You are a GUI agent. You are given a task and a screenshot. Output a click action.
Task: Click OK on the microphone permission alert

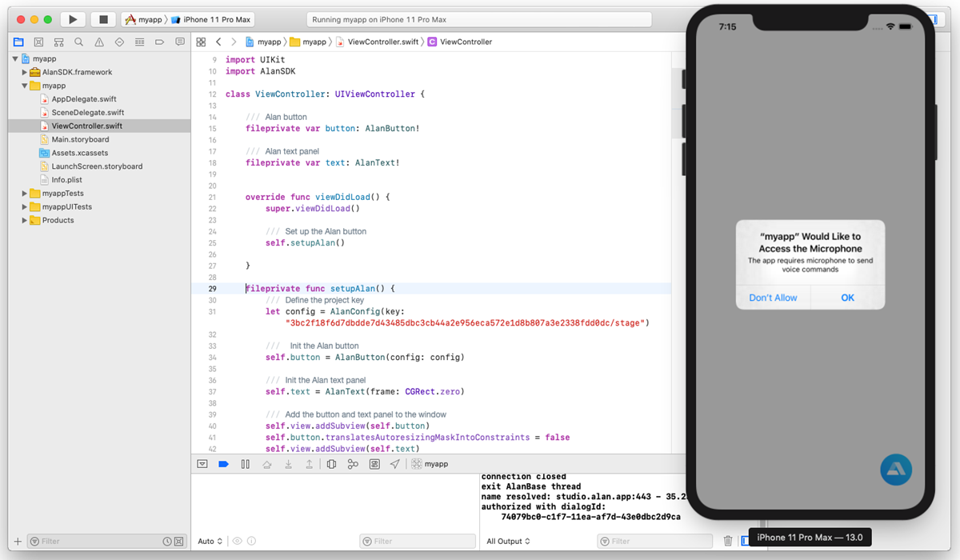(x=847, y=298)
